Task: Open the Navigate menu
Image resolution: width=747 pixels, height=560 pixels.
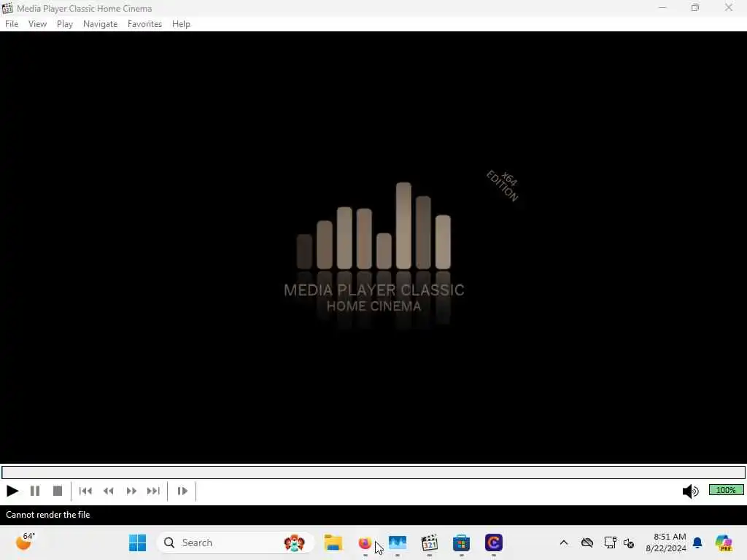Action: click(100, 24)
